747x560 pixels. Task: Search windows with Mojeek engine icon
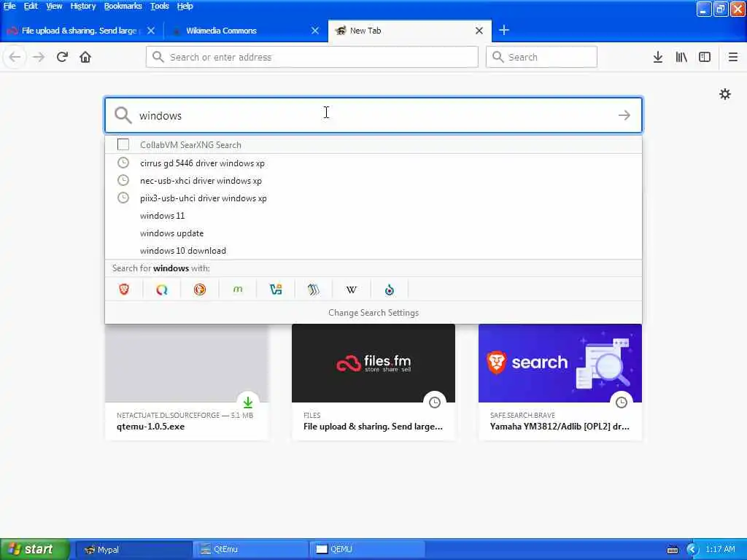tap(238, 289)
